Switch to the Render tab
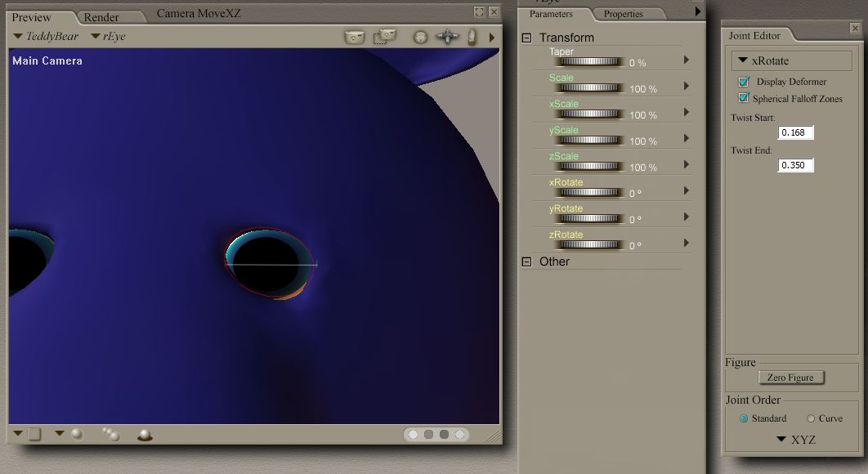The image size is (868, 474). pyautogui.click(x=101, y=17)
